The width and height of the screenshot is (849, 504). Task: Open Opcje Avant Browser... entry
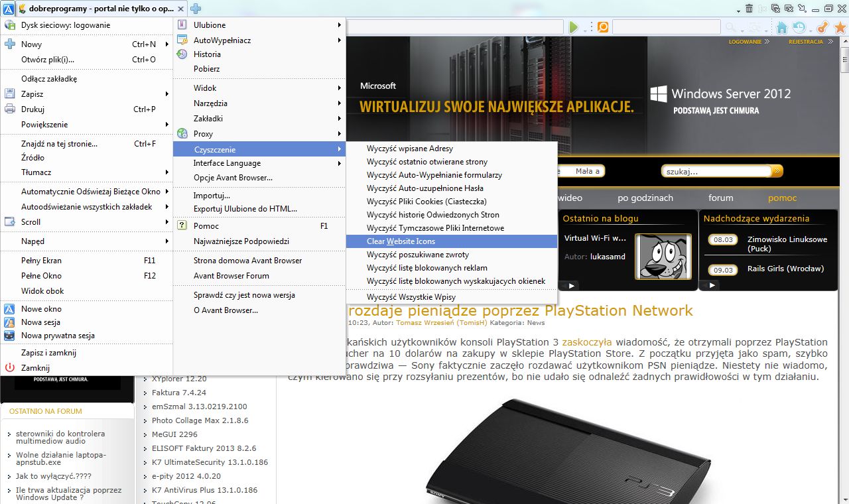[259, 178]
